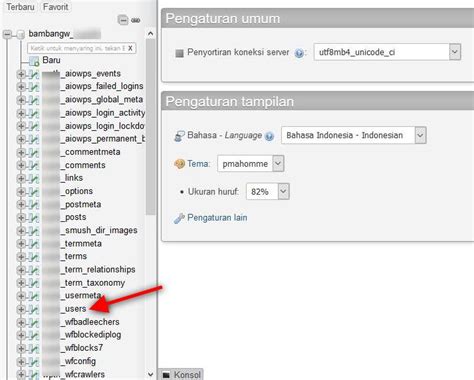Click the link-with-main-panel chain icon
The height and width of the screenshot is (380, 474).
coord(135,20)
